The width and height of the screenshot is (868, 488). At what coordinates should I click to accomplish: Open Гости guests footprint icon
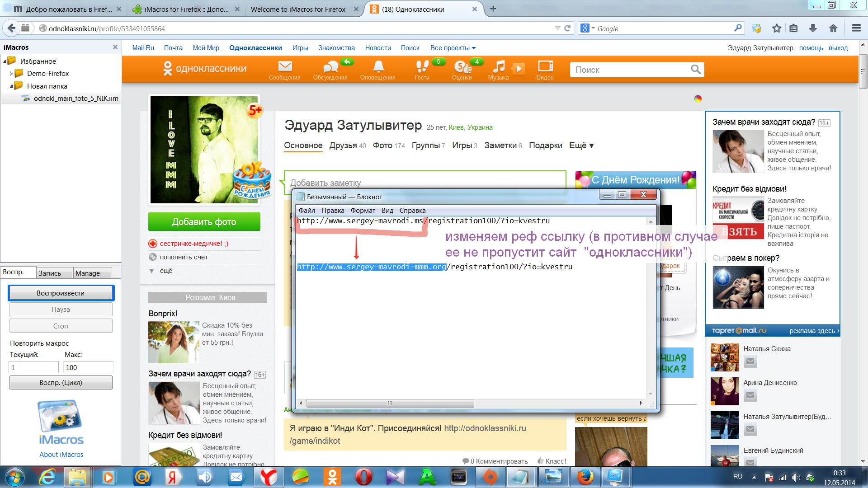pos(422,70)
